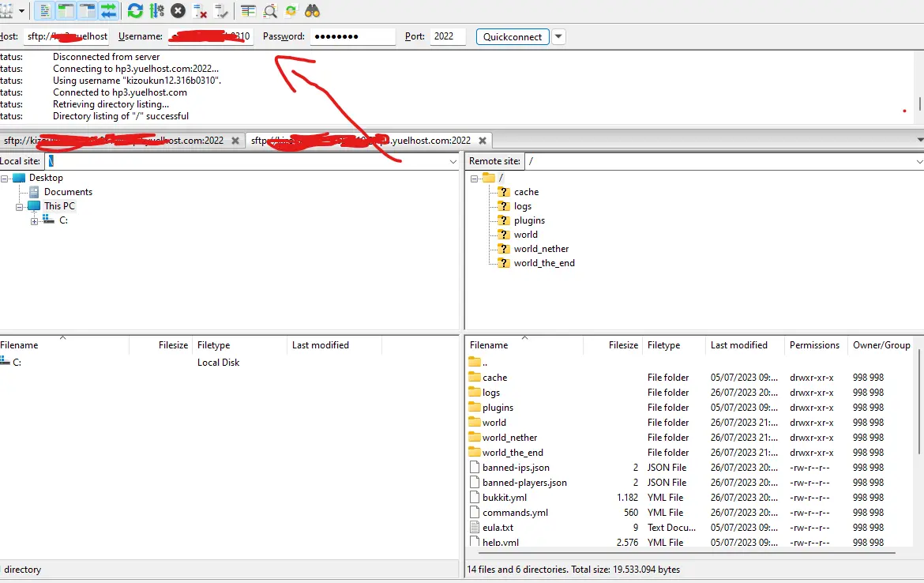Open the directory listing filters icon
924x583 pixels.
pyautogui.click(x=249, y=11)
